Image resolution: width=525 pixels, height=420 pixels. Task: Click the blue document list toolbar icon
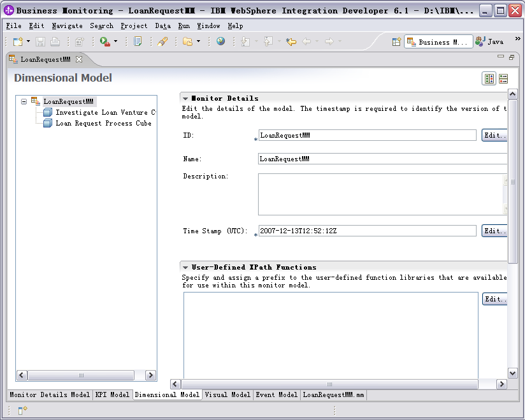click(x=137, y=41)
